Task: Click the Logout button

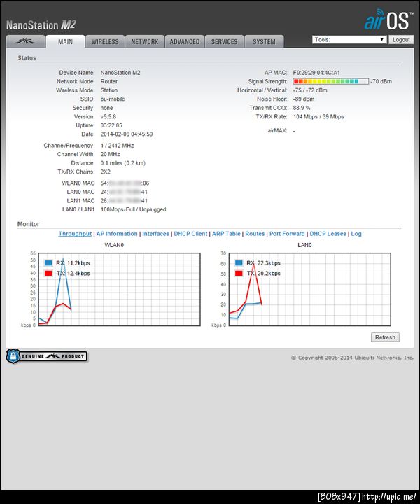Action: click(x=401, y=39)
